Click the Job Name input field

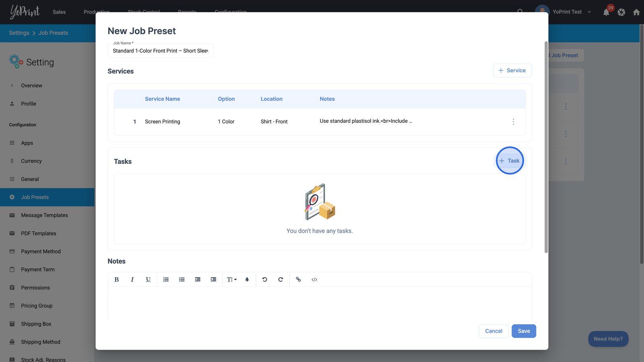coord(160,51)
